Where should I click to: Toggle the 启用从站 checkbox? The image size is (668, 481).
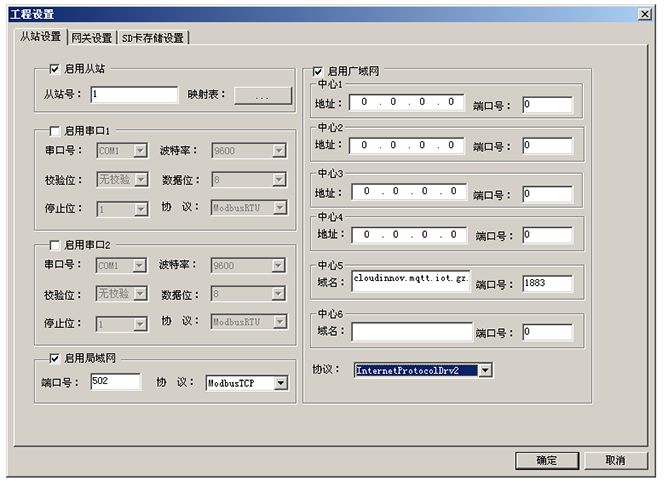pyautogui.click(x=55, y=70)
